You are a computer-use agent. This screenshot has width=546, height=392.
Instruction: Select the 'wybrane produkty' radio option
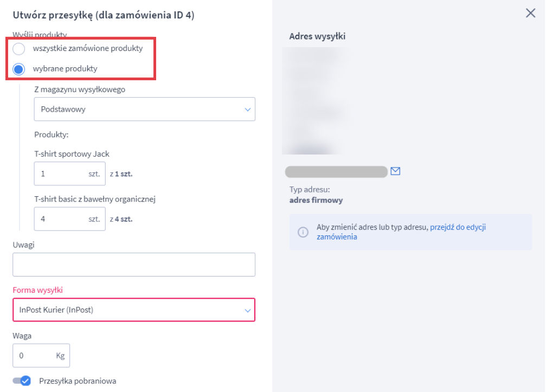click(x=18, y=68)
